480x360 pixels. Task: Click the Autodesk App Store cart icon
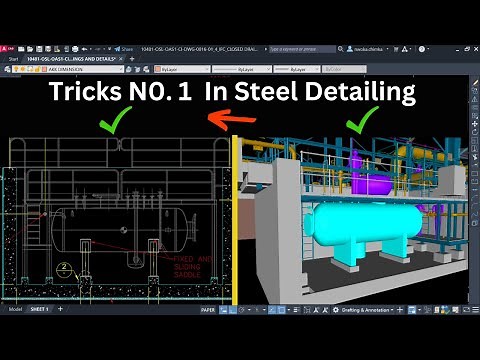(x=396, y=49)
